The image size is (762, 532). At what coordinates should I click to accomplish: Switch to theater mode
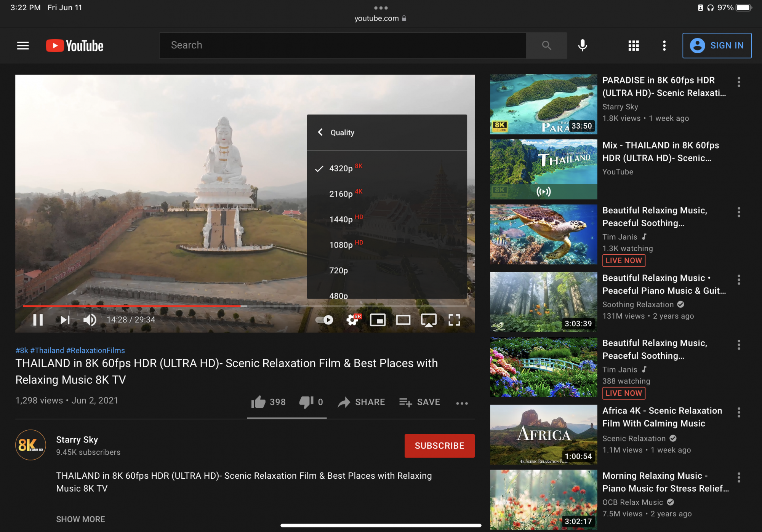(x=403, y=320)
